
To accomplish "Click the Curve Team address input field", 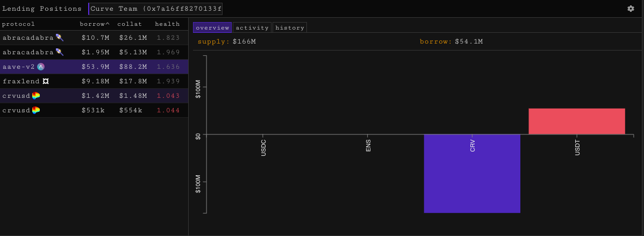I will click(x=156, y=9).
